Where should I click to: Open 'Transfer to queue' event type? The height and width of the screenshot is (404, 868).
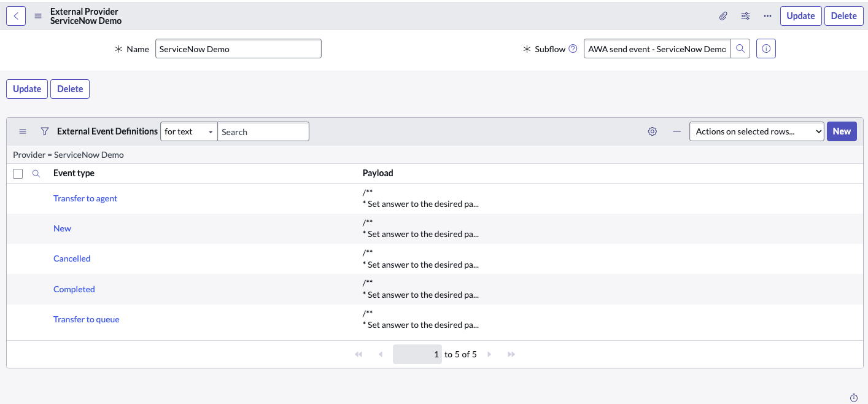click(87, 319)
